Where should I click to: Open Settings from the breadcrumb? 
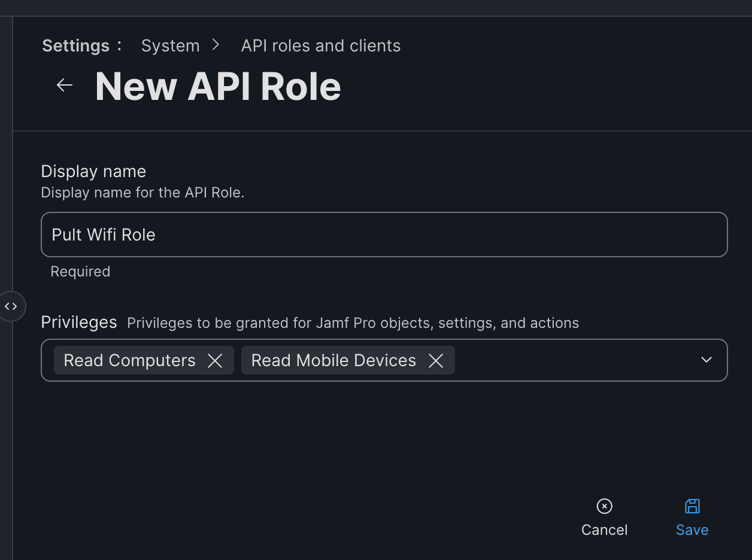[75, 45]
